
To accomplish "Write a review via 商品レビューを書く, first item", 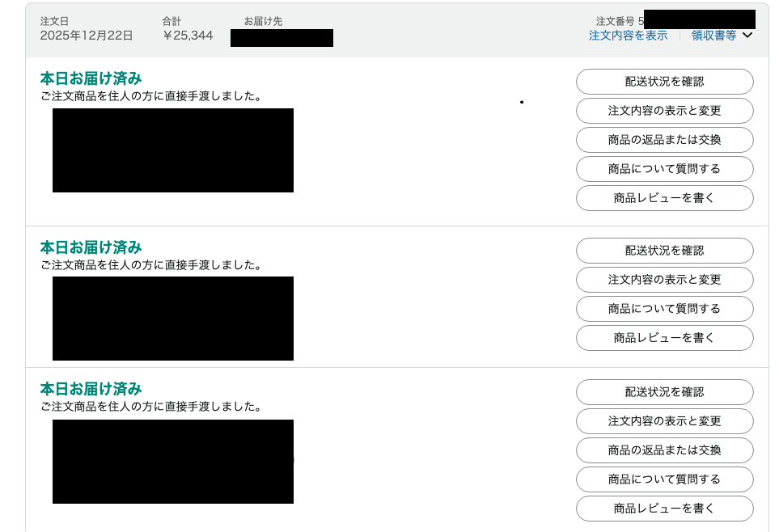I will click(x=664, y=198).
